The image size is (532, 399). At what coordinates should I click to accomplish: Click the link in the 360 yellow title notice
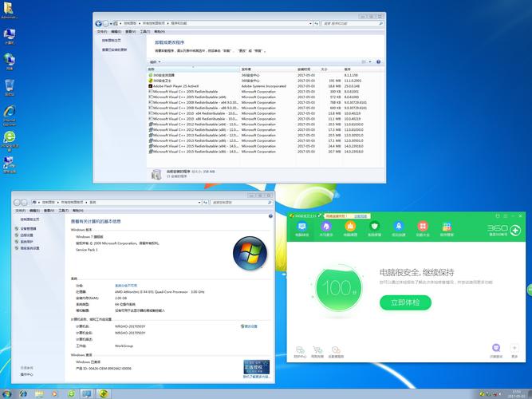point(361,216)
